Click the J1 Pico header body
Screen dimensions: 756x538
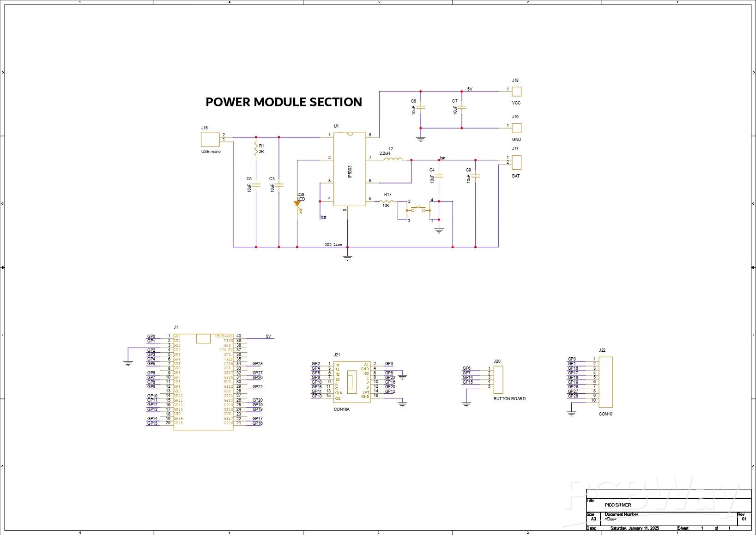tap(203, 384)
